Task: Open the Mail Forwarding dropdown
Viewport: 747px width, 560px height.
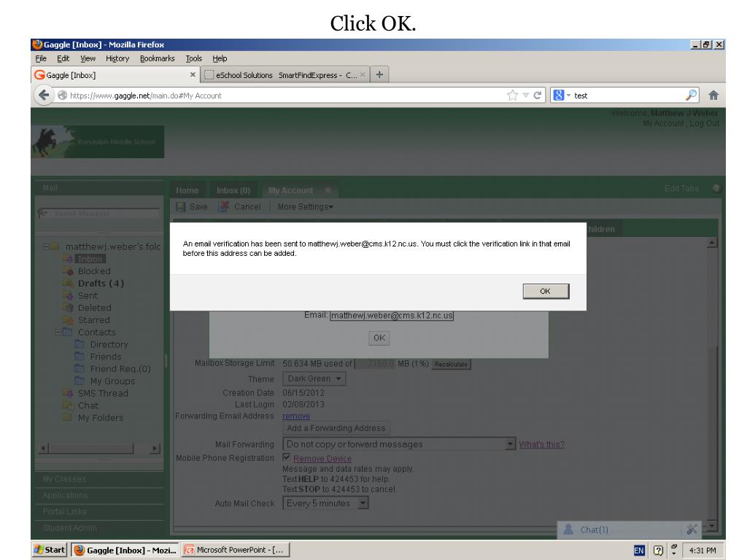Action: pyautogui.click(x=399, y=444)
